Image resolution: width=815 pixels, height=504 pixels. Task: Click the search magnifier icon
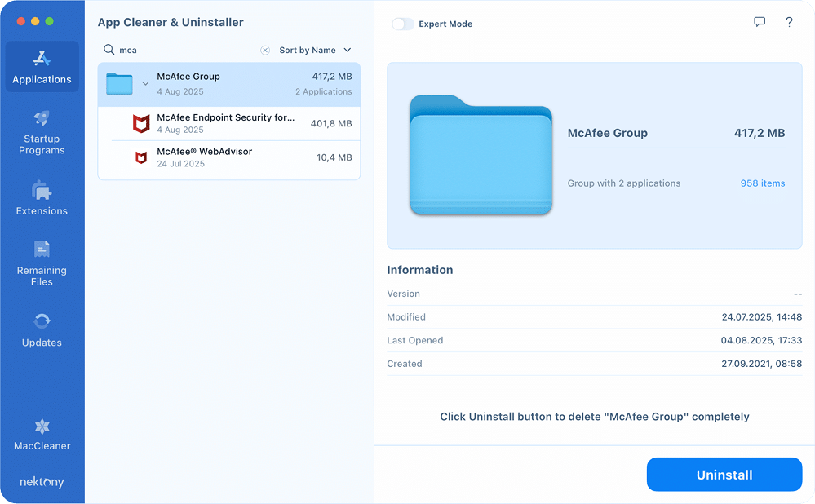point(109,50)
